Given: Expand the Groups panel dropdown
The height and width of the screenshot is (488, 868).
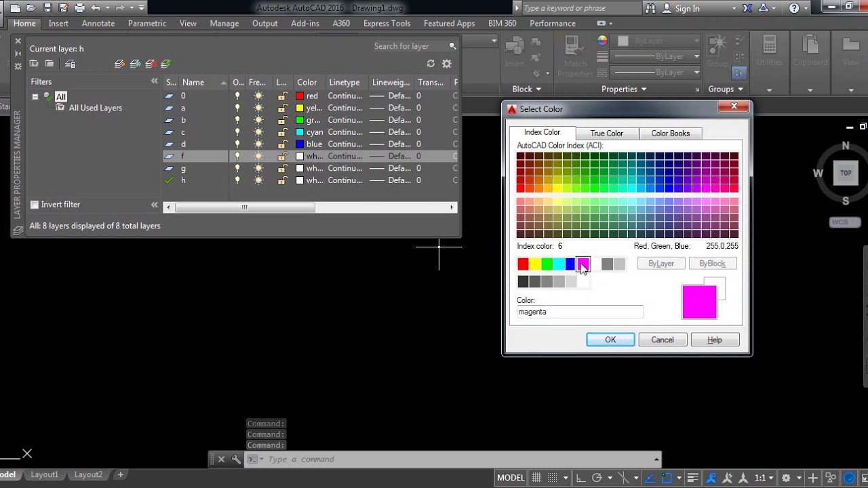Looking at the screenshot, I should click(726, 89).
